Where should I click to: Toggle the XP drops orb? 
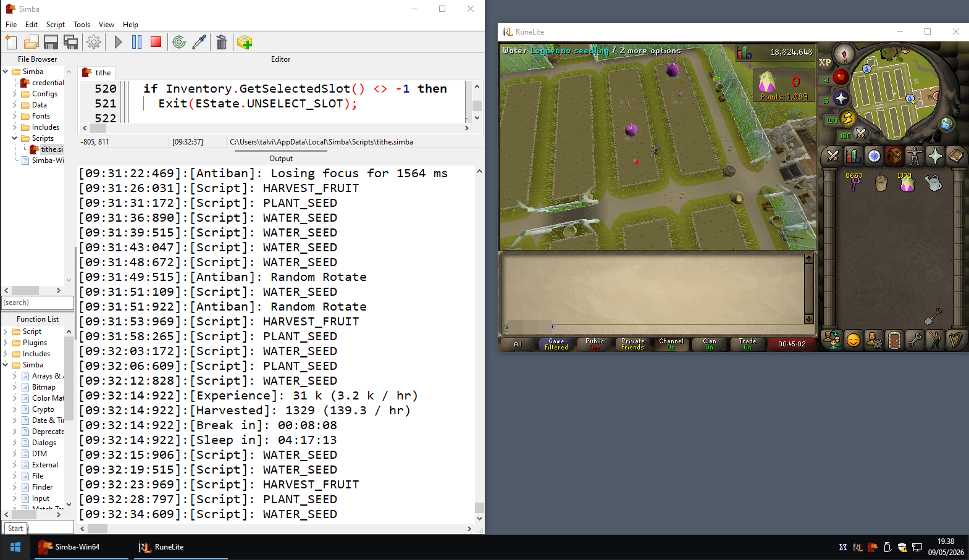825,62
